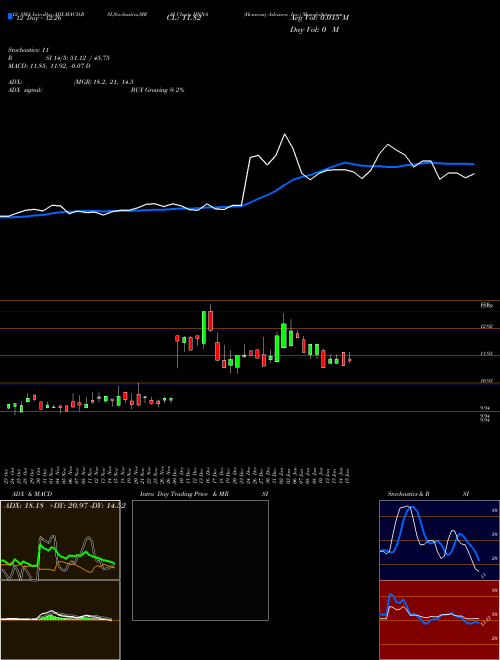
Task: Click the 'Stochastics: 11' reading
Action: pyautogui.click(x=28, y=50)
